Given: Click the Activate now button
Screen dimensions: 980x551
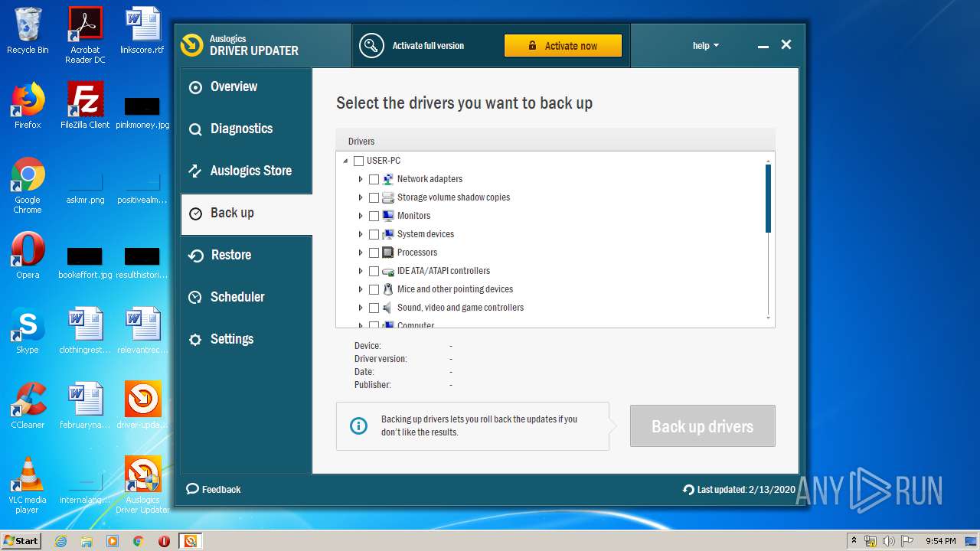Looking at the screenshot, I should (x=563, y=46).
